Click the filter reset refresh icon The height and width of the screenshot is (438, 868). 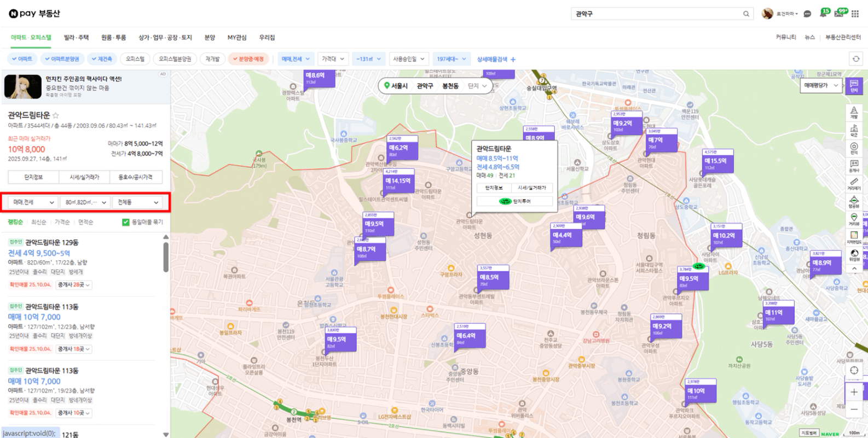coord(856,59)
